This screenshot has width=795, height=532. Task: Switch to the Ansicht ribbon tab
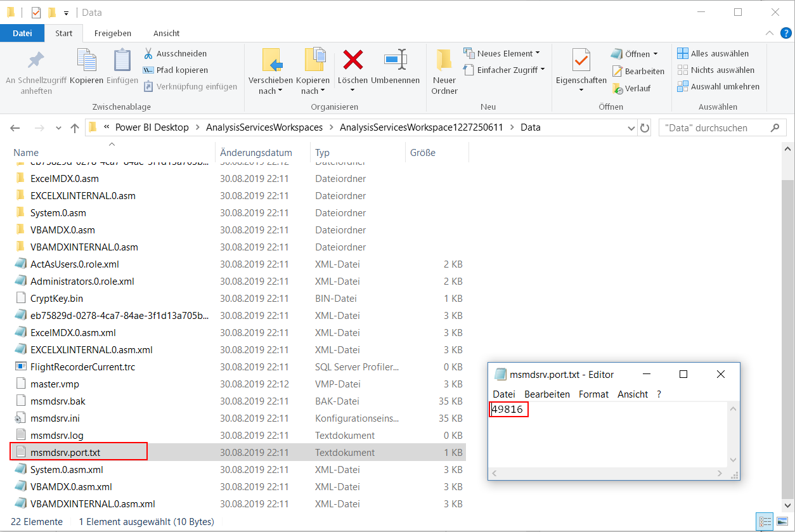coord(166,33)
